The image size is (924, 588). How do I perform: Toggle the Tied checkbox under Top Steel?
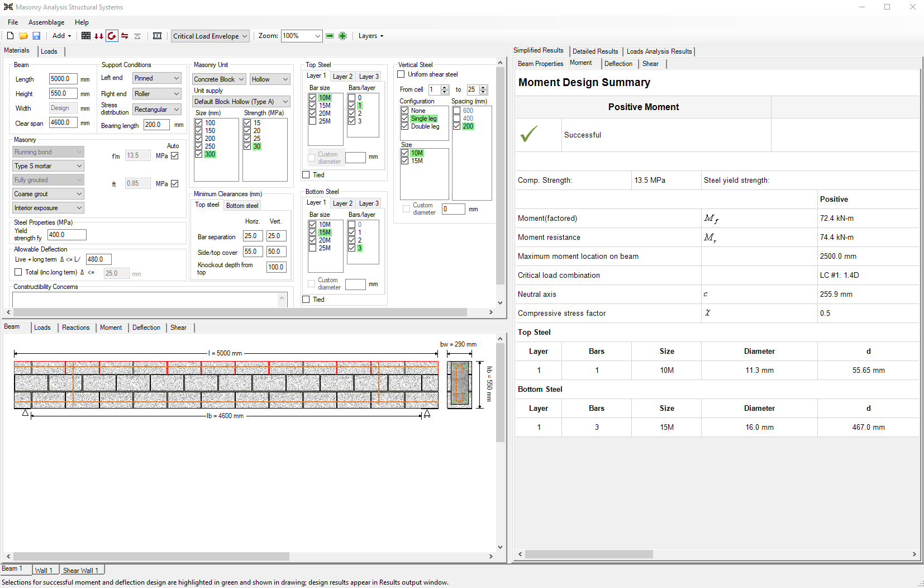306,175
